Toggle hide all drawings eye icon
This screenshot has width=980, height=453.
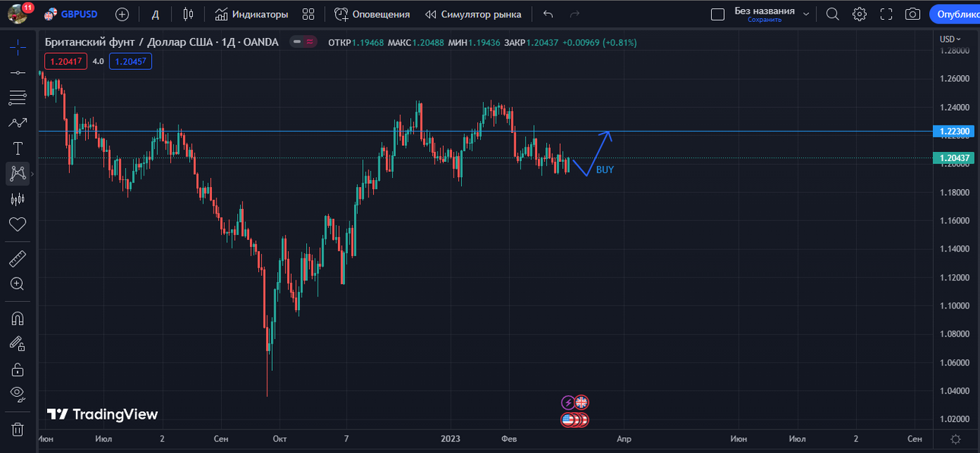click(x=17, y=394)
